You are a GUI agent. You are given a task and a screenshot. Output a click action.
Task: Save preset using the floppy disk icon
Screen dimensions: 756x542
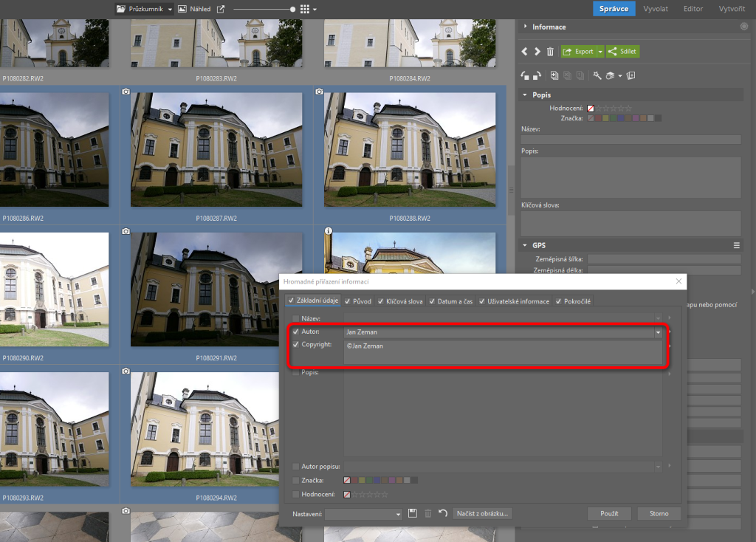tap(413, 513)
